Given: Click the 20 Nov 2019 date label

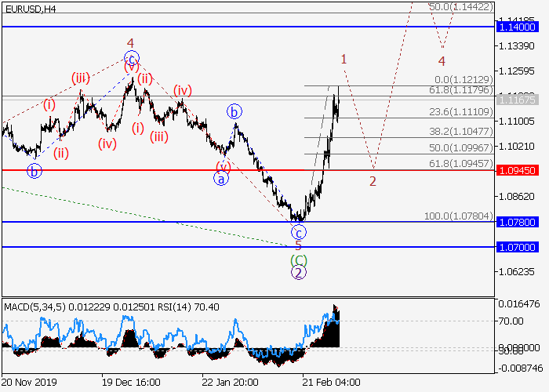Looking at the screenshot, I should click(x=31, y=383).
